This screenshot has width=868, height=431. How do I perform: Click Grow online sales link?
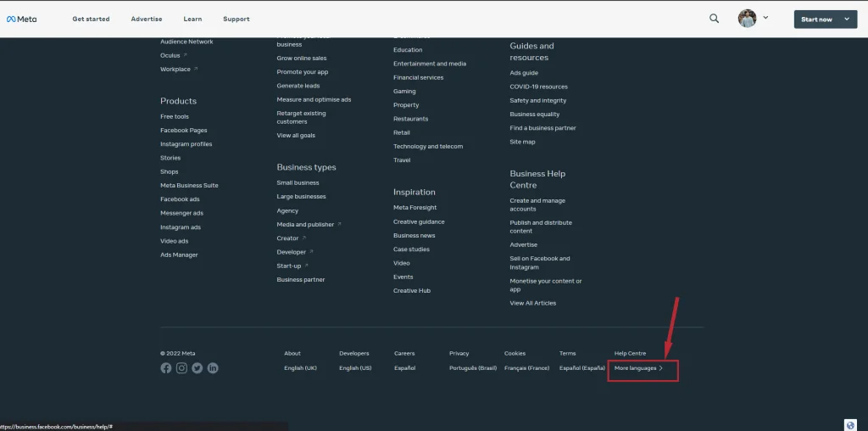[x=302, y=59]
